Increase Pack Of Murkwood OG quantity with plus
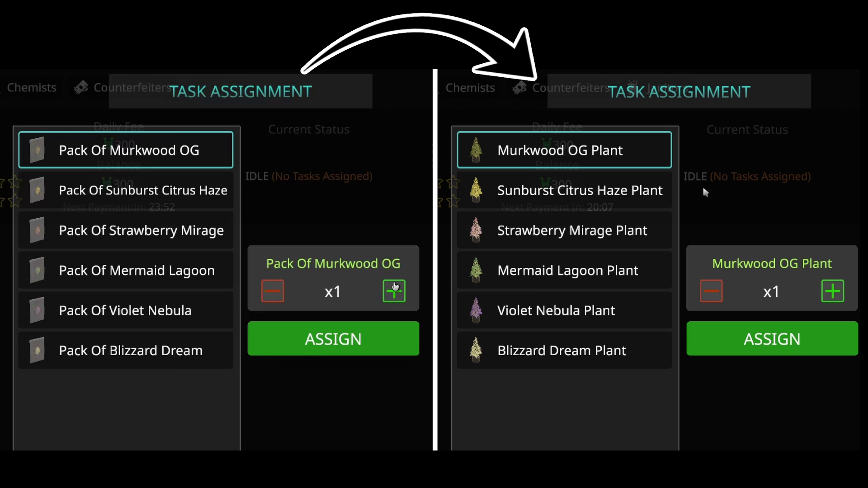The width and height of the screenshot is (868, 488). tap(394, 291)
